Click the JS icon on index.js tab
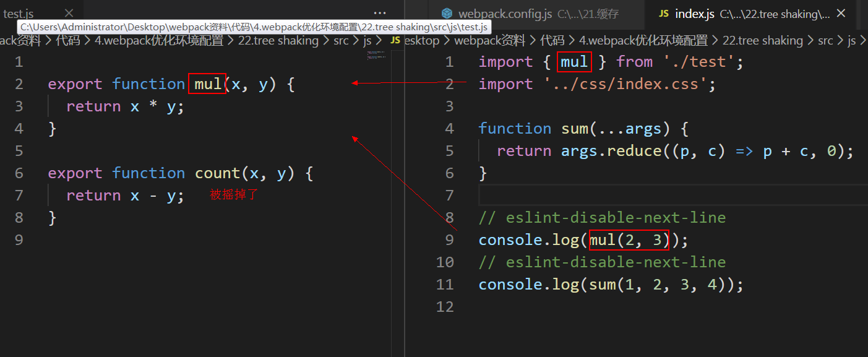 663,14
